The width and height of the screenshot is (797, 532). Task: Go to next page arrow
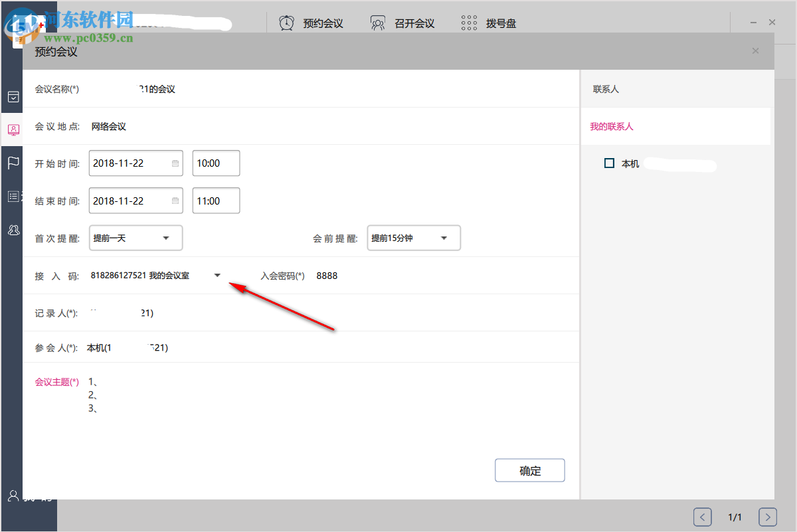(x=768, y=517)
